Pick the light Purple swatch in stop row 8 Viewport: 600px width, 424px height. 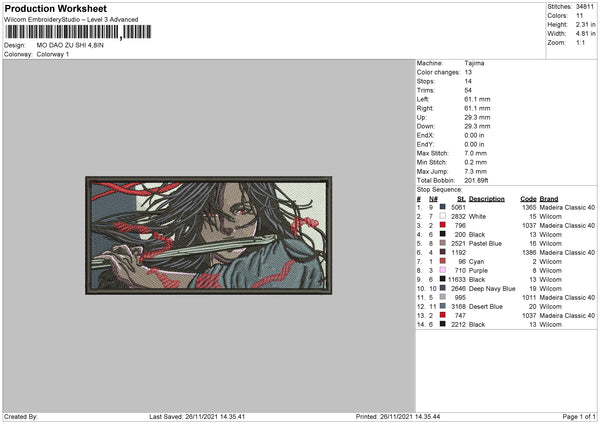point(443,270)
